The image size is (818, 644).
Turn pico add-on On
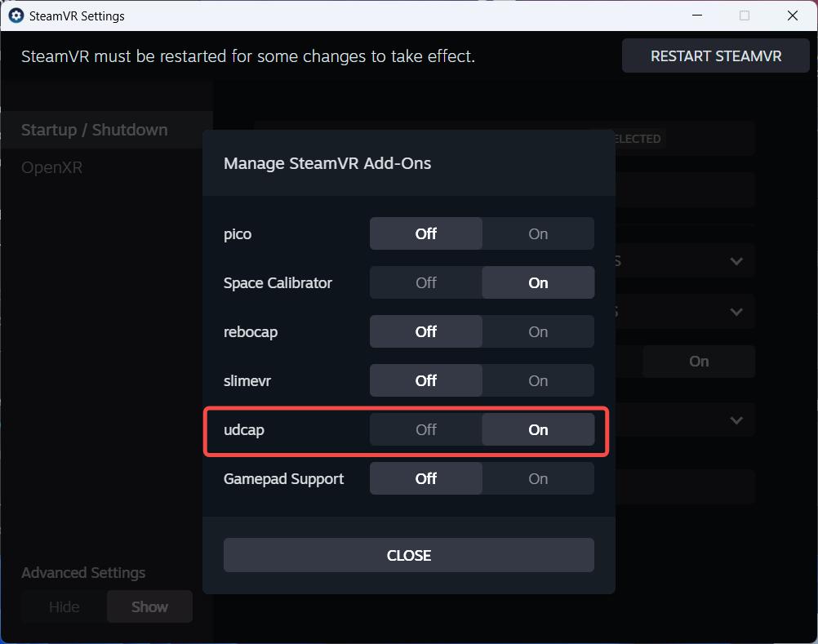point(538,233)
